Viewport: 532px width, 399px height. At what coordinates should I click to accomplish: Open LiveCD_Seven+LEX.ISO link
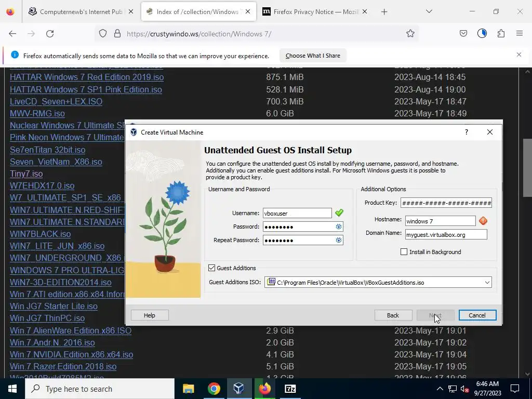[56, 101]
